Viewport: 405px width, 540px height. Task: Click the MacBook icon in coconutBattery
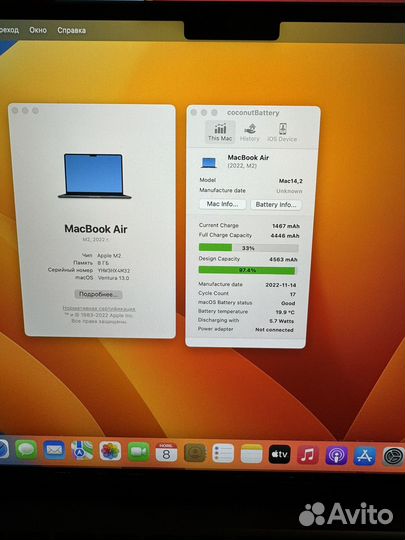point(209,162)
